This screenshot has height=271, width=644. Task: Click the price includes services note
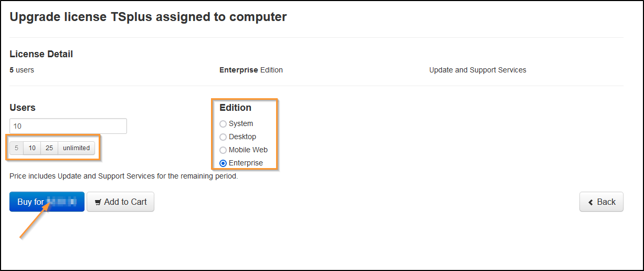point(124,176)
